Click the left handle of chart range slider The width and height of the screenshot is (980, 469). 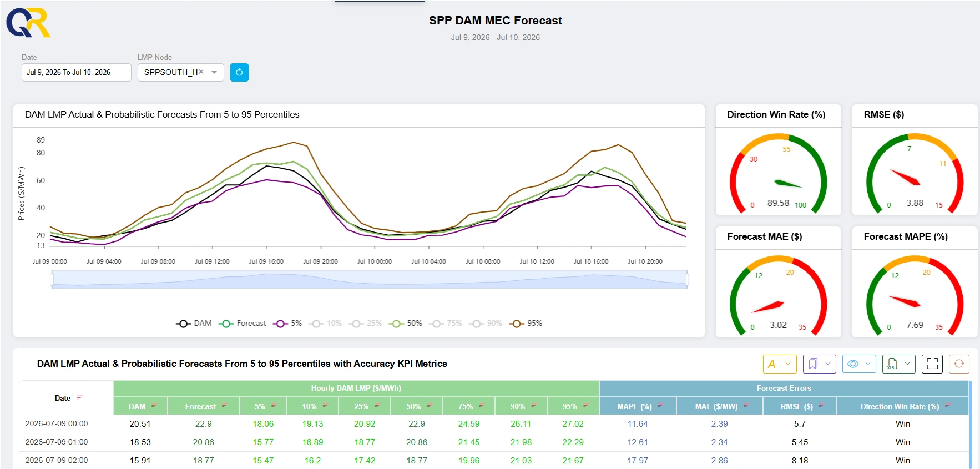52,279
